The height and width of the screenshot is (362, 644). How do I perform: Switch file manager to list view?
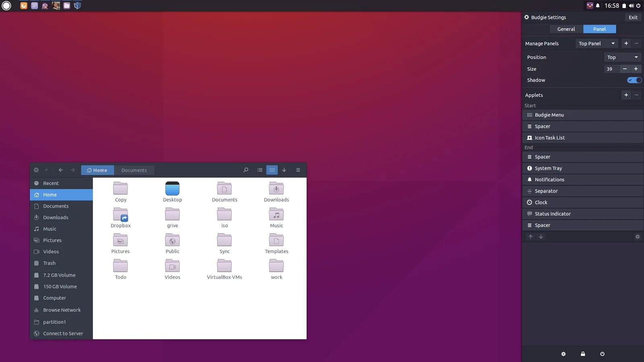click(x=260, y=170)
